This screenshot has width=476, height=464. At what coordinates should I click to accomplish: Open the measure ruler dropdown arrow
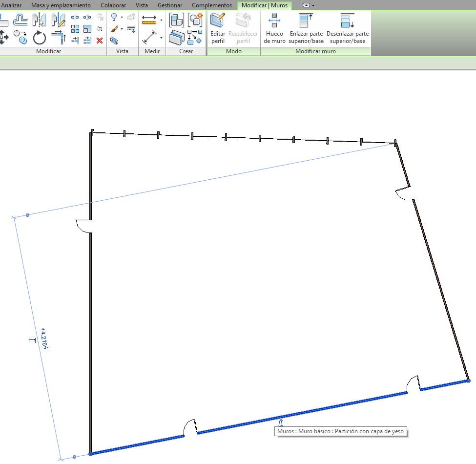(161, 21)
